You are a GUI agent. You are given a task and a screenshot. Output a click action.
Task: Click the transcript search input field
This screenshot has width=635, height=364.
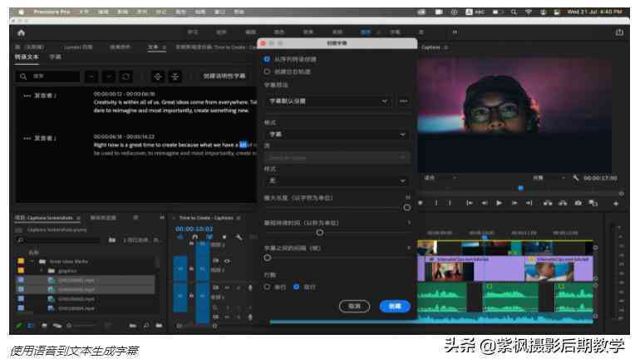pos(47,76)
